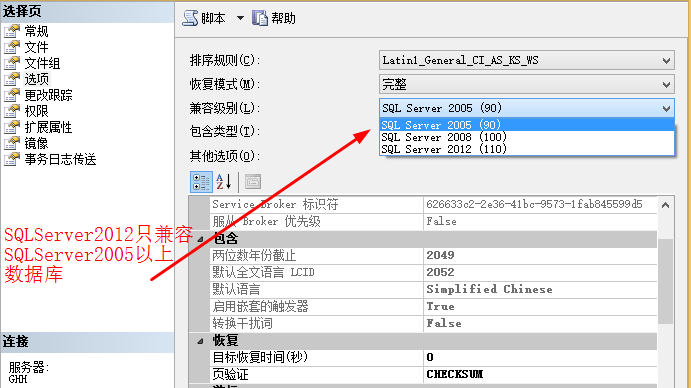
Task: Open the 兼容级别 compatibility level combo box
Action: click(x=527, y=108)
